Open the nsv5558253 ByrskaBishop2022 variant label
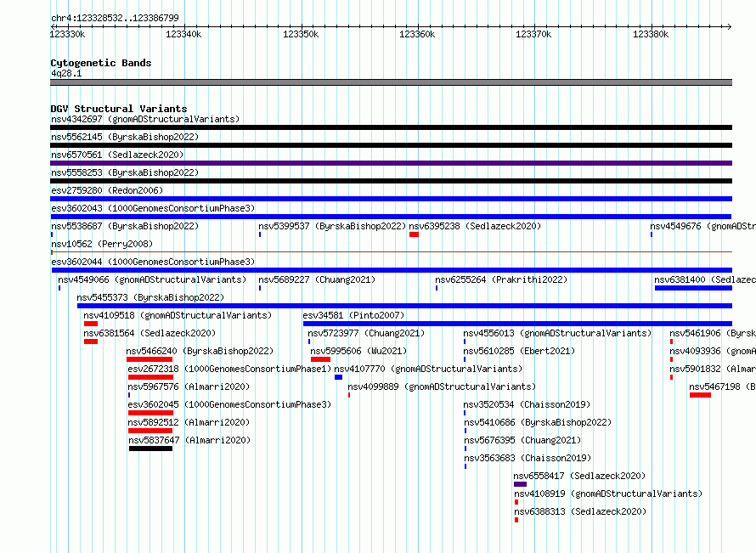756x553 pixels. 125,172
